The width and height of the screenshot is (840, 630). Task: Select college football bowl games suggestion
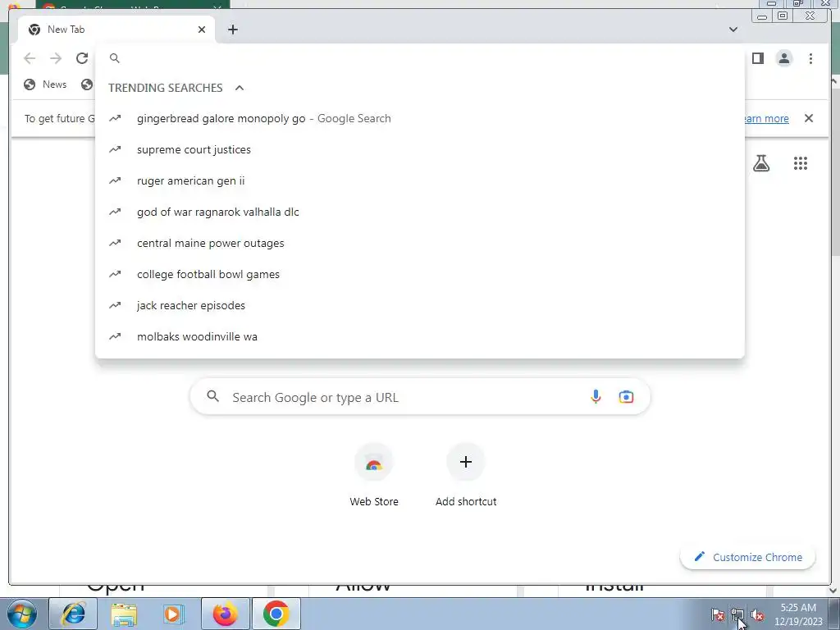419,274
